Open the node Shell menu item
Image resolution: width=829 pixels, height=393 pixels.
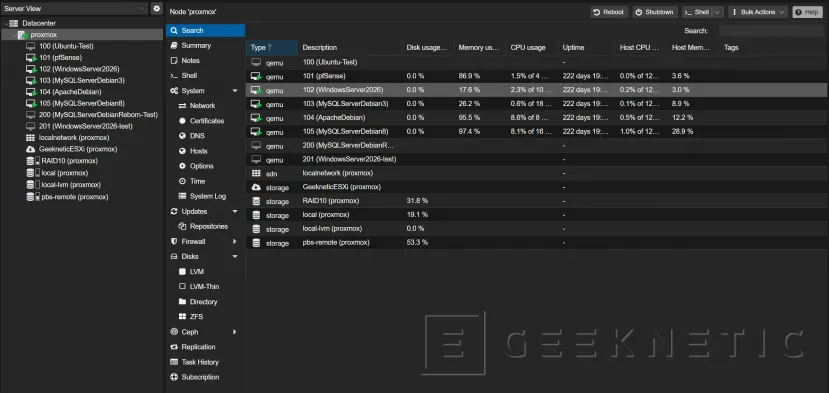tap(205, 76)
